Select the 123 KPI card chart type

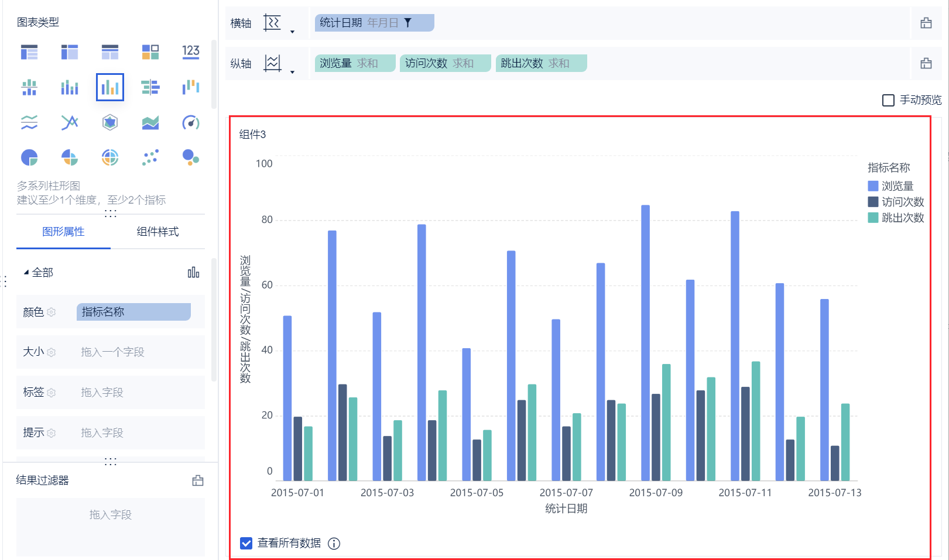(191, 52)
